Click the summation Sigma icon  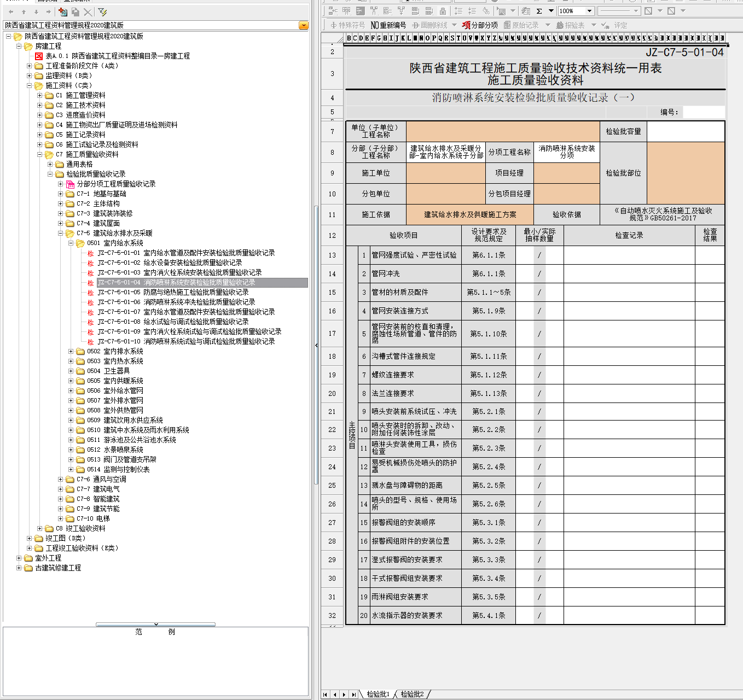click(x=539, y=11)
